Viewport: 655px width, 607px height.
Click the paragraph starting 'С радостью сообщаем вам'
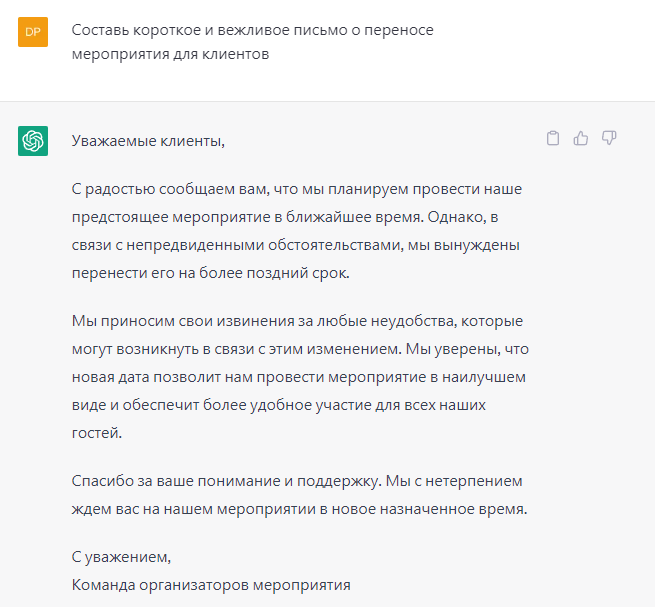[x=297, y=231]
